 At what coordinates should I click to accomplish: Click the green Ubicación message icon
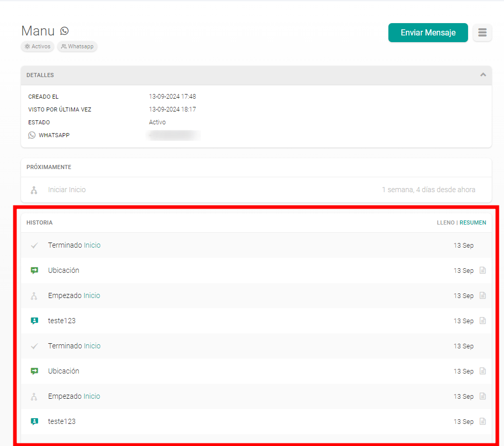click(34, 270)
